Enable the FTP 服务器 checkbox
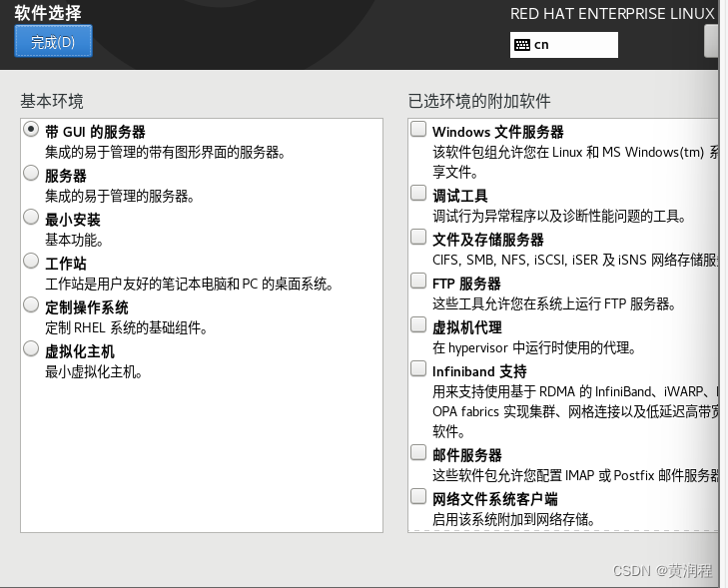The height and width of the screenshot is (588, 728). [x=418, y=282]
